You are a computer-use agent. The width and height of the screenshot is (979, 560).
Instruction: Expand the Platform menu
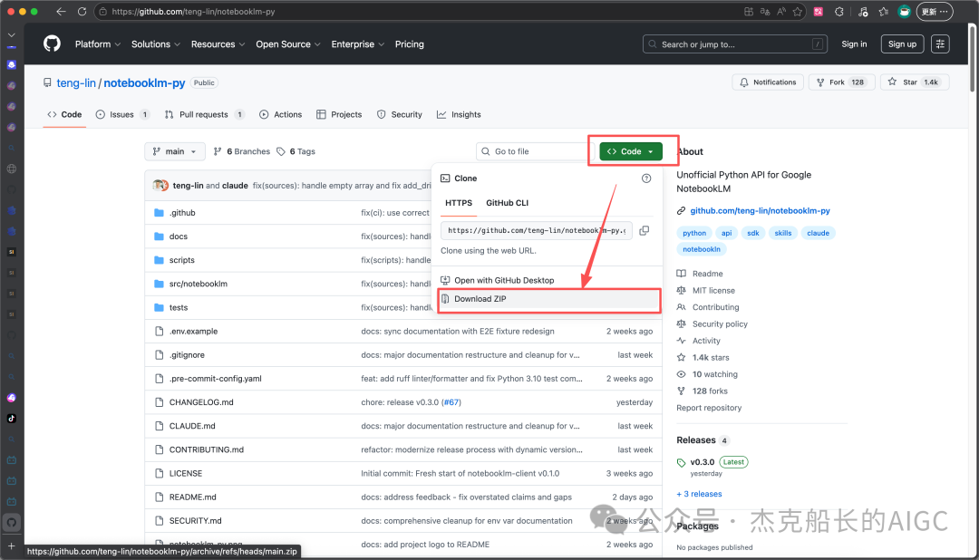coord(97,44)
